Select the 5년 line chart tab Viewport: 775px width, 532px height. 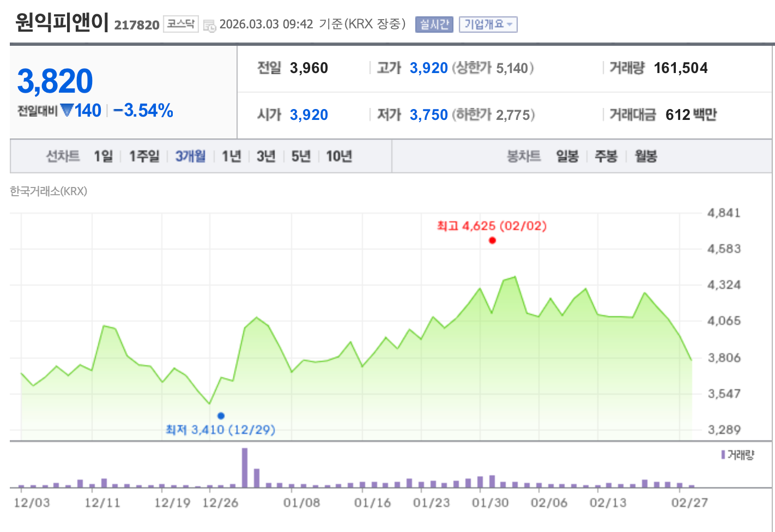coord(301,156)
